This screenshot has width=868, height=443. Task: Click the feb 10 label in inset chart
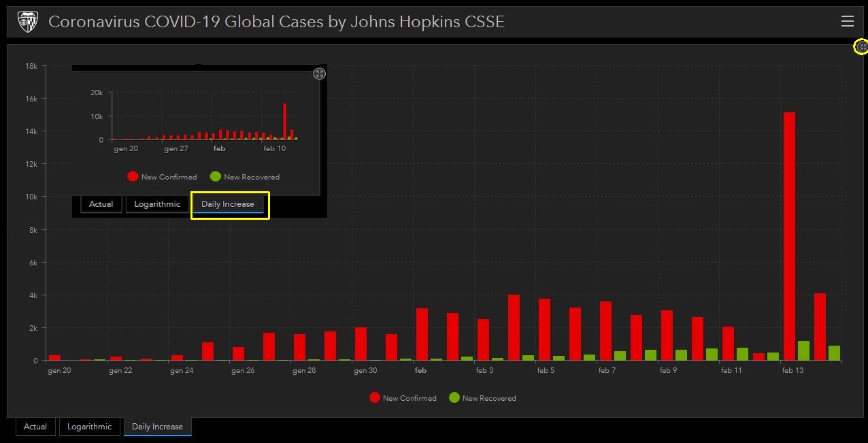click(x=275, y=148)
